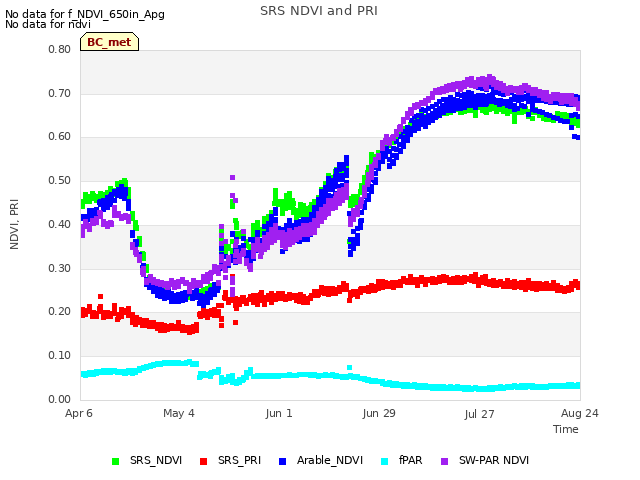This screenshot has width=640, height=480.
Task: Click the 0.10 y-axis tick label
Action: pos(60,356)
